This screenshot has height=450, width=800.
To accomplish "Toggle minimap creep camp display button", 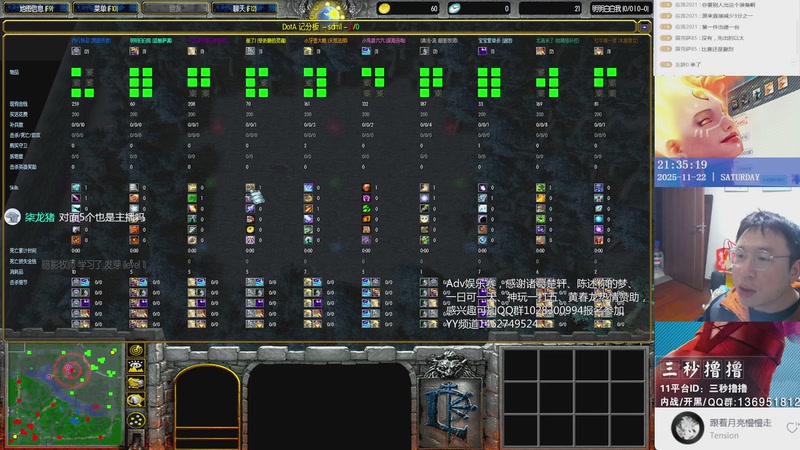I will (136, 400).
